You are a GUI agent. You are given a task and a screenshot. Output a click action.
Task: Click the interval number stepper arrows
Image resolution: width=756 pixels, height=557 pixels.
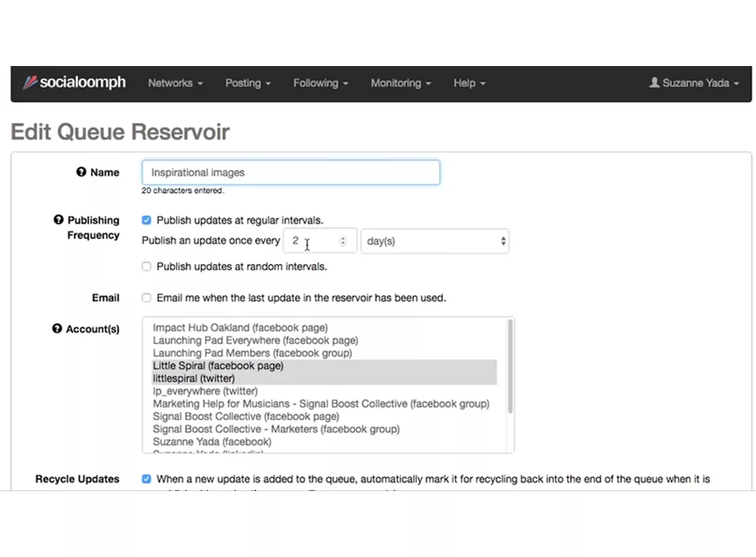pos(343,241)
